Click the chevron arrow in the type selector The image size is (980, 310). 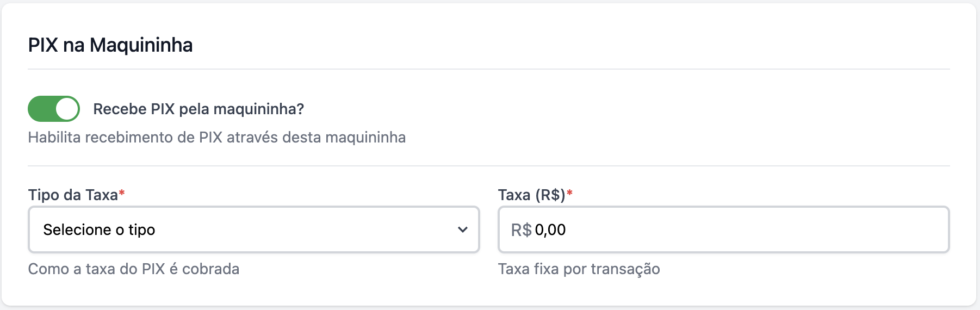tap(463, 230)
